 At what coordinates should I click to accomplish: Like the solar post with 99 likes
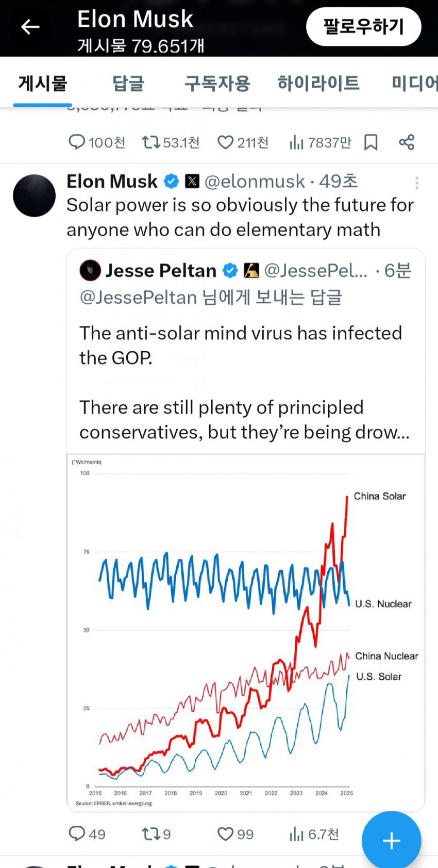pos(225,834)
